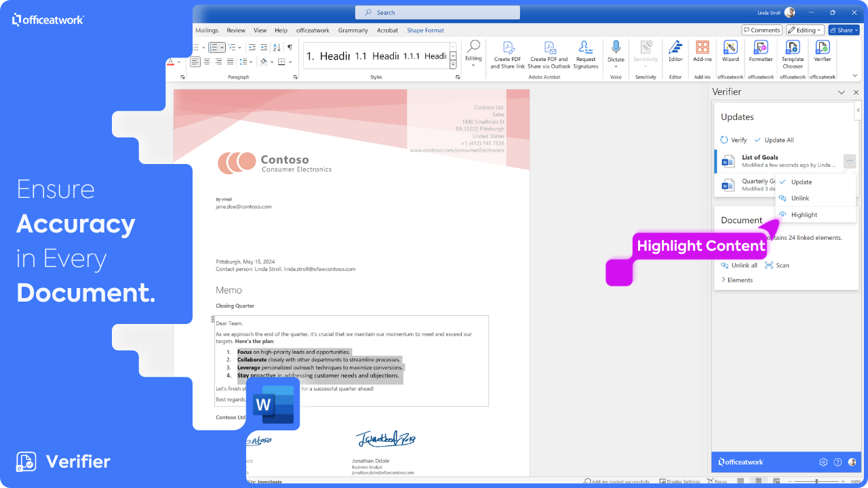
Task: Expand the Styles gallery list
Action: [453, 65]
